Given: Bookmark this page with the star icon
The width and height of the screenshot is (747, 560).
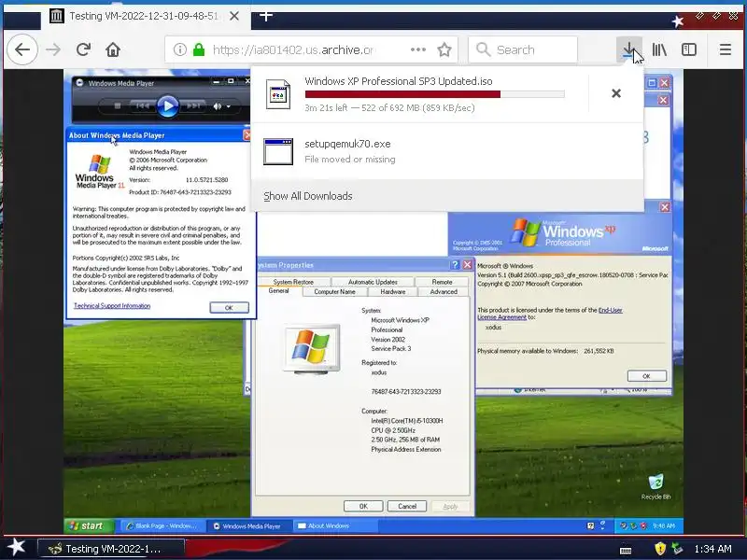Looking at the screenshot, I should click(x=444, y=49).
